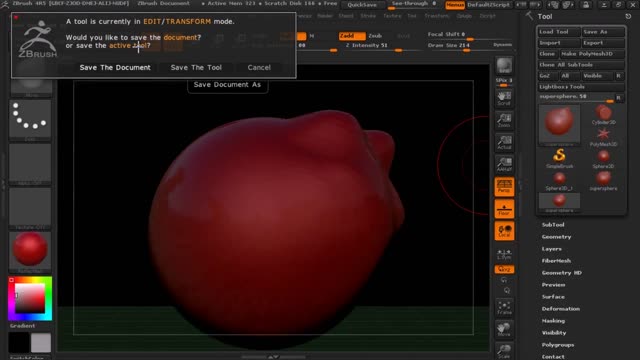Open the Stroke menu

(x=368, y=16)
